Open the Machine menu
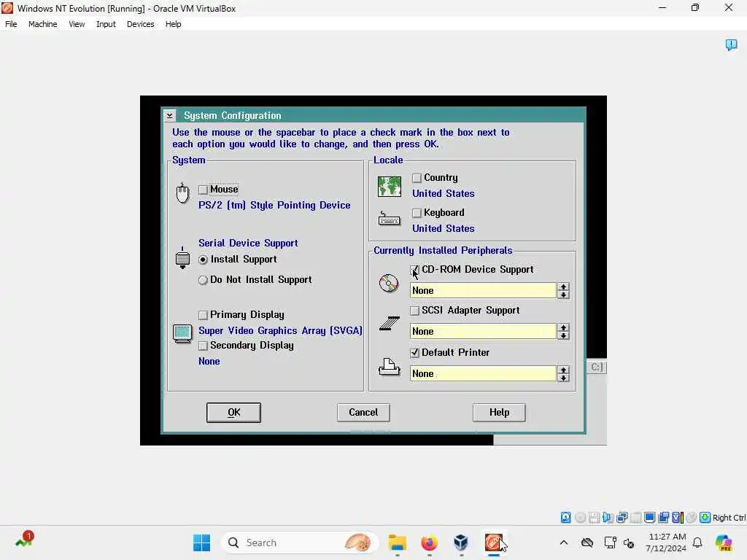 (x=43, y=24)
